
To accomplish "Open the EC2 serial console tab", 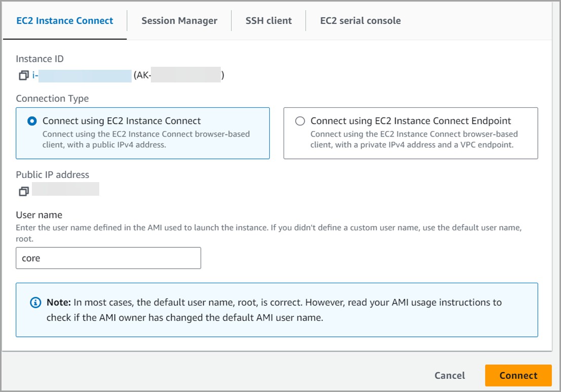I will (360, 21).
